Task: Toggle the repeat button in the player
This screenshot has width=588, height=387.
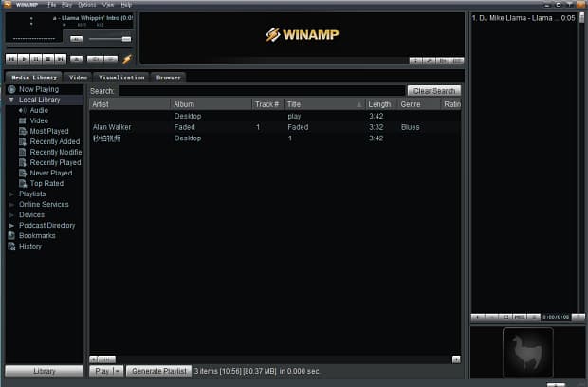Action: (109, 59)
